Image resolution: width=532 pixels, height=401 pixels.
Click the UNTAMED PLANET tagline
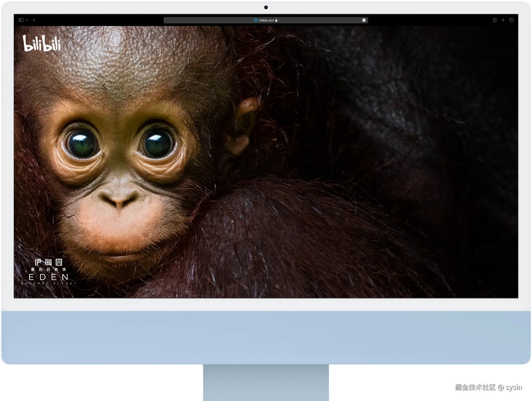coord(49,284)
